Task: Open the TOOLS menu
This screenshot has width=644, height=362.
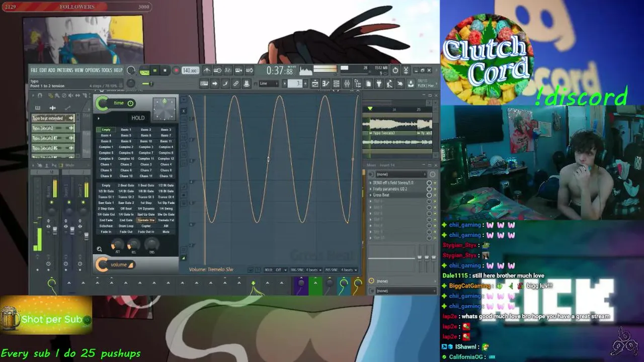Action: tap(107, 70)
